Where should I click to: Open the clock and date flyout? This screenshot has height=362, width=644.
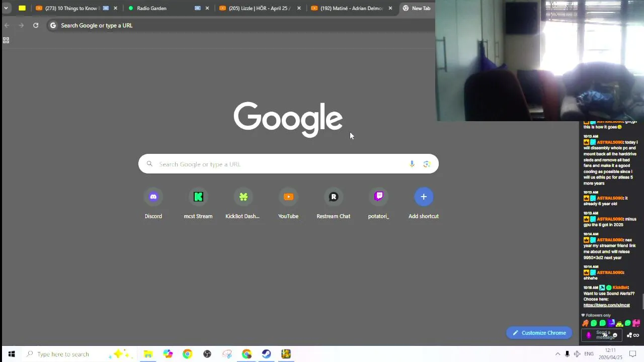tap(610, 354)
